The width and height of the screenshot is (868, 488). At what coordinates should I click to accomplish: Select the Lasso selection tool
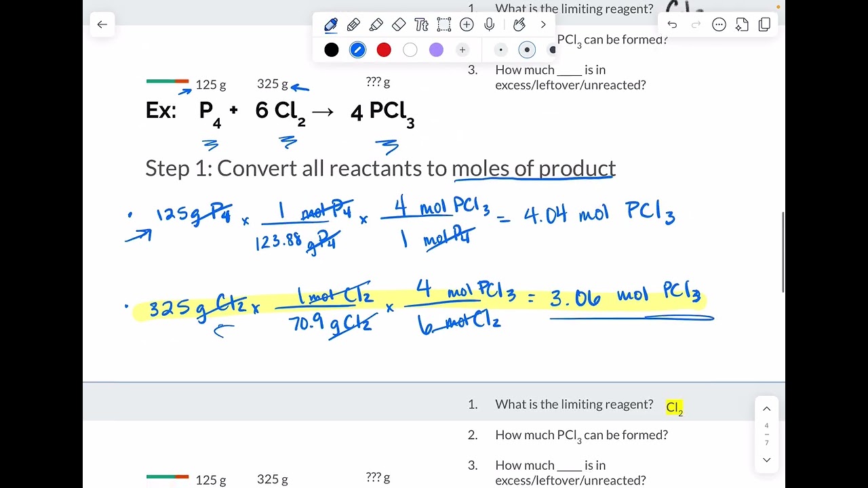click(444, 25)
